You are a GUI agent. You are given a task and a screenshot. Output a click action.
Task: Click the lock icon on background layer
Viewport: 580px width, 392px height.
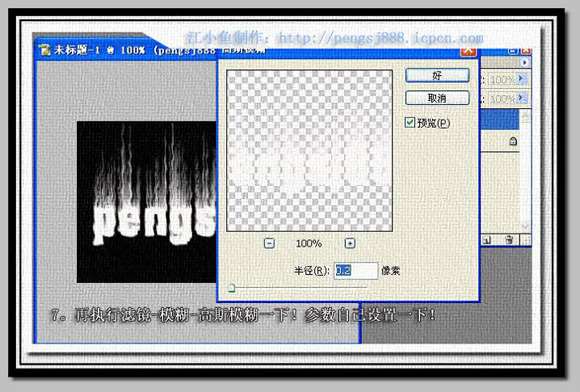point(513,141)
